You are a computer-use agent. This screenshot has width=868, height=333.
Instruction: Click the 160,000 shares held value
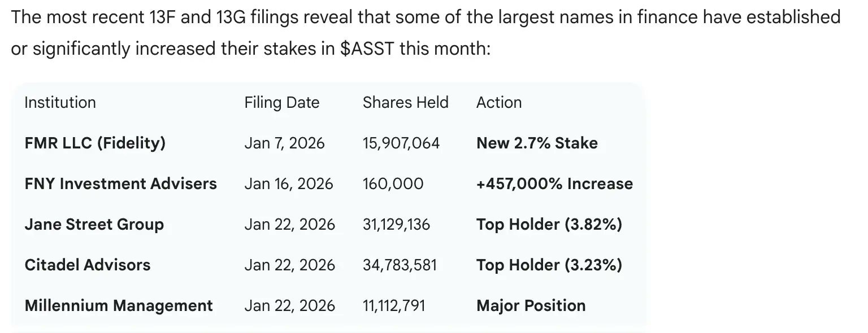coord(393,184)
